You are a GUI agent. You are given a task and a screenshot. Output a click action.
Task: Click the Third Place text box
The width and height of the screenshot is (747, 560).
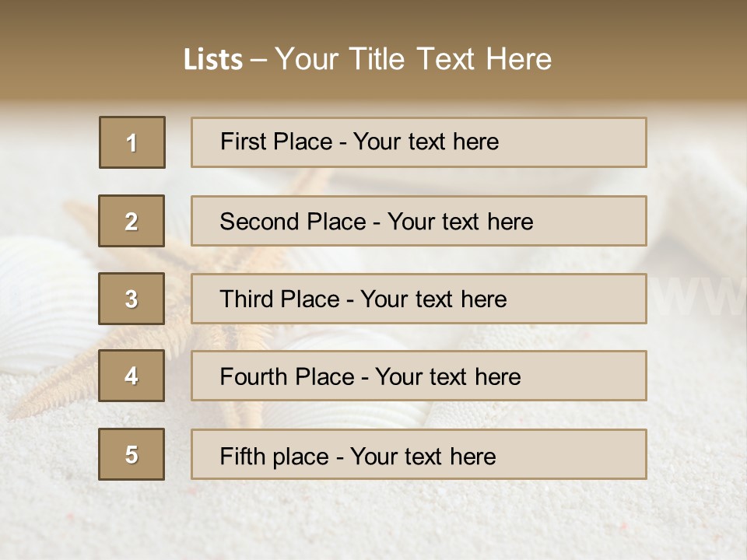tap(419, 299)
